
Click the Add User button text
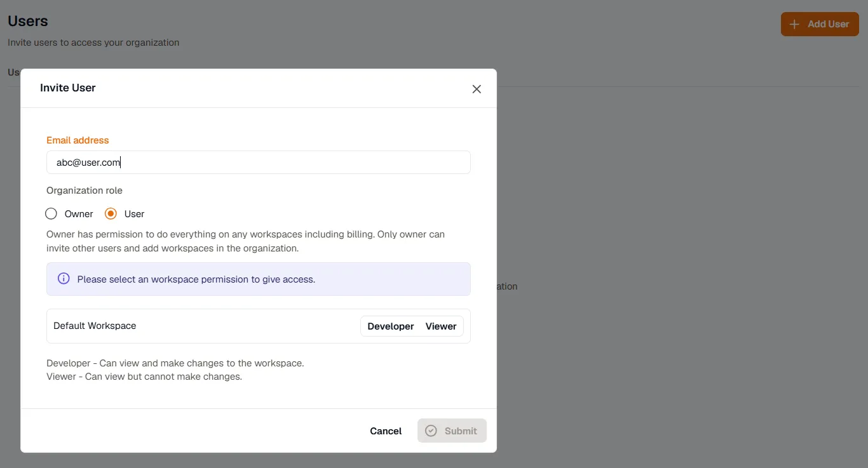[829, 24]
